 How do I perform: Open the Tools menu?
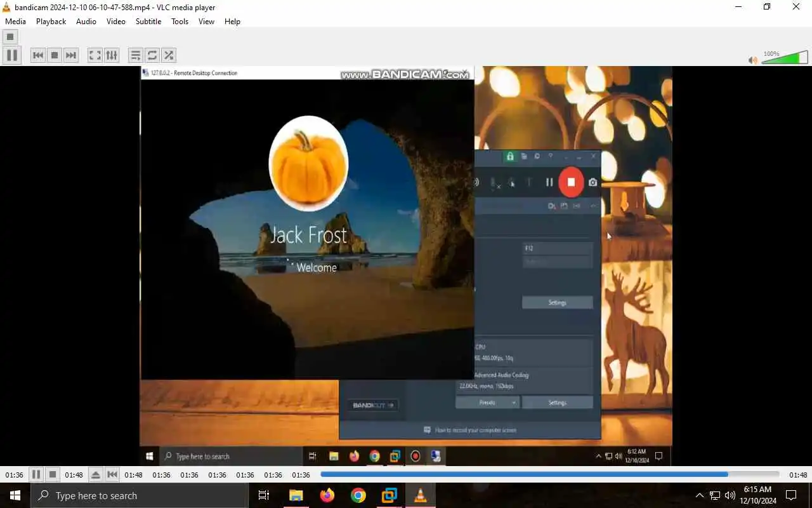click(180, 21)
